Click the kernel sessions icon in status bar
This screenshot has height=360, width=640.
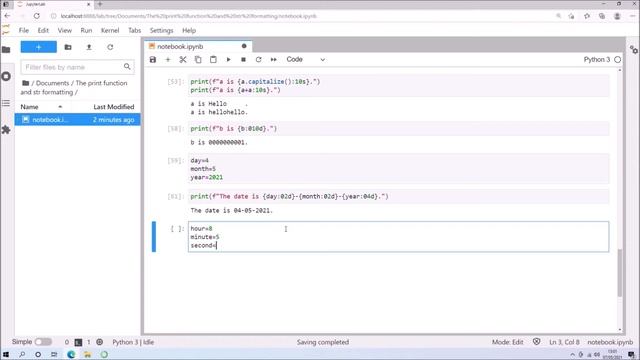tap(100, 342)
